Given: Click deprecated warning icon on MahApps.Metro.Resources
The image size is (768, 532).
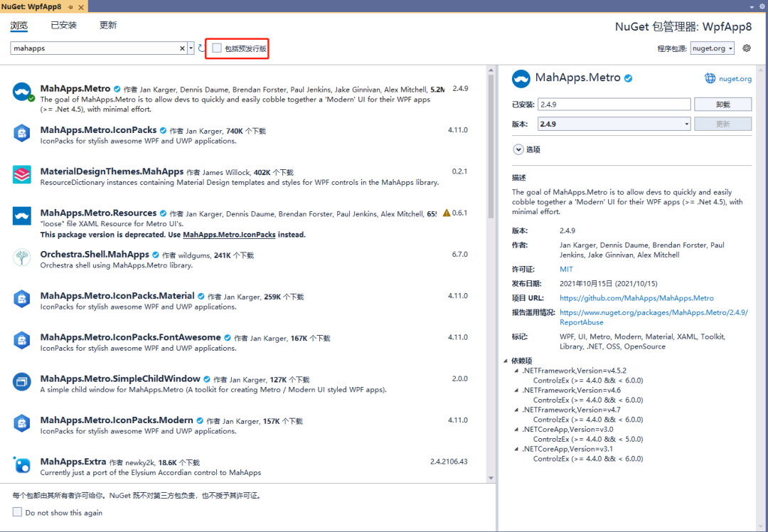Looking at the screenshot, I should click(446, 213).
